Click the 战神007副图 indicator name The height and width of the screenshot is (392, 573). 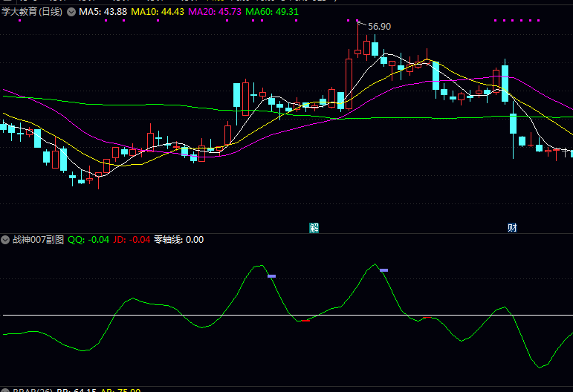click(x=37, y=240)
